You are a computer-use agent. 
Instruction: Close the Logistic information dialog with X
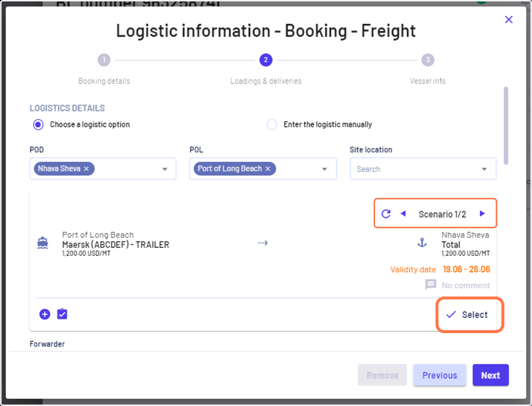[509, 20]
